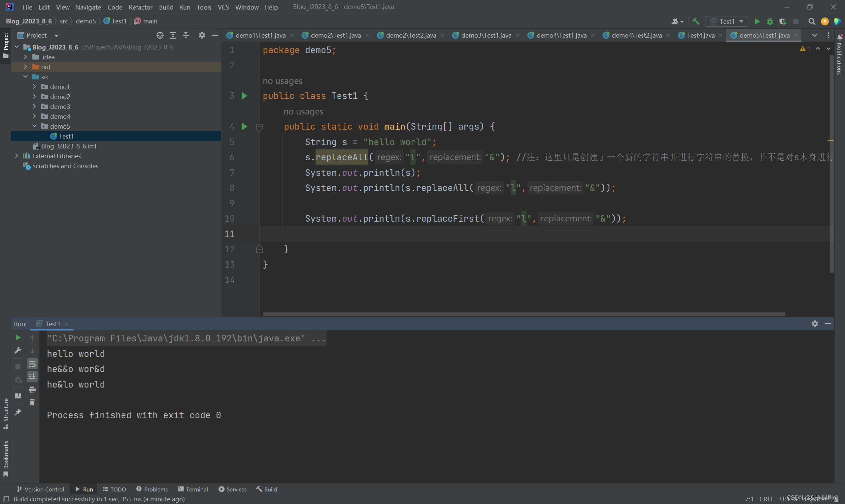Open the Terminal tool window
The width and height of the screenshot is (845, 504).
click(193, 489)
